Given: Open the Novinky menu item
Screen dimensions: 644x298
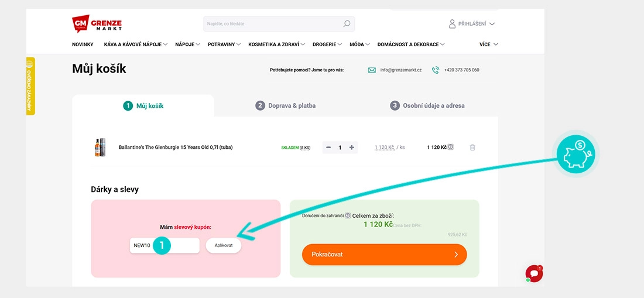Looking at the screenshot, I should coord(83,44).
